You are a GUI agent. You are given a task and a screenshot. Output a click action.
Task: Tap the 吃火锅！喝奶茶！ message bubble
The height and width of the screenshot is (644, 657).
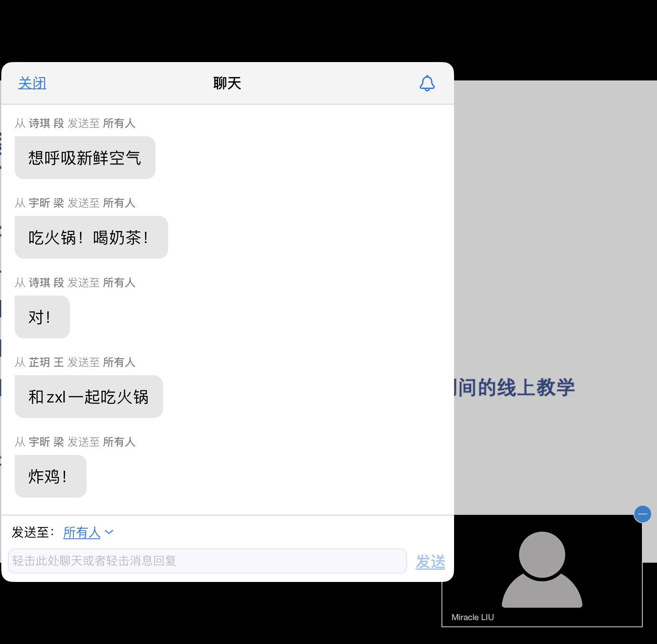click(91, 238)
